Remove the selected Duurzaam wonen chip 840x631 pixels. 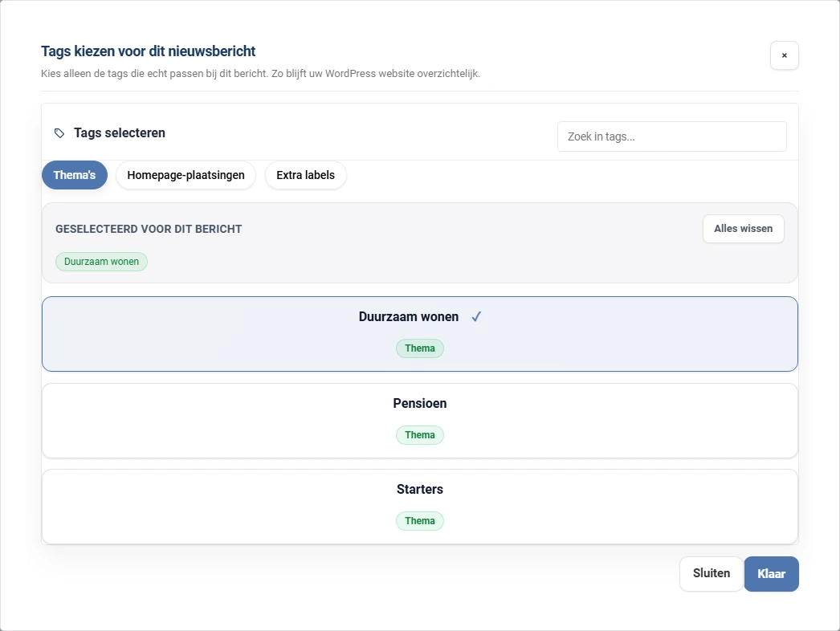point(101,262)
